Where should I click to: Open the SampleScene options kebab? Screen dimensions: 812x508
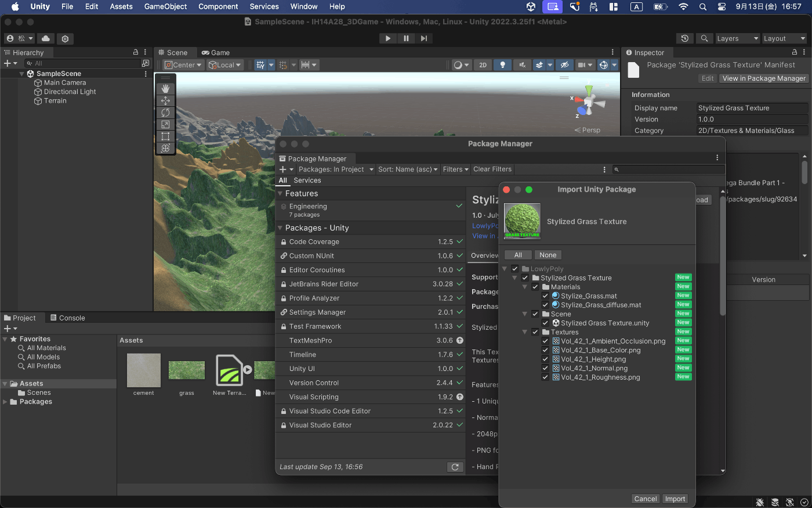(146, 74)
